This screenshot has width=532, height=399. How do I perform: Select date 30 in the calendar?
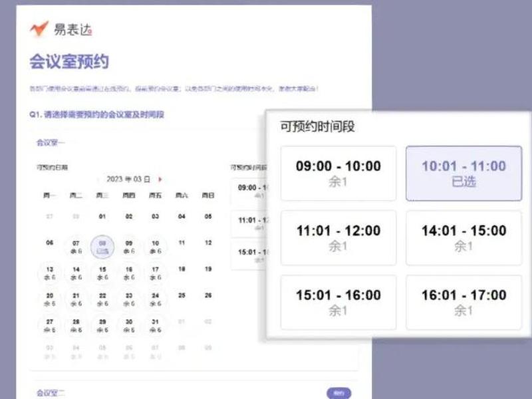(x=129, y=325)
